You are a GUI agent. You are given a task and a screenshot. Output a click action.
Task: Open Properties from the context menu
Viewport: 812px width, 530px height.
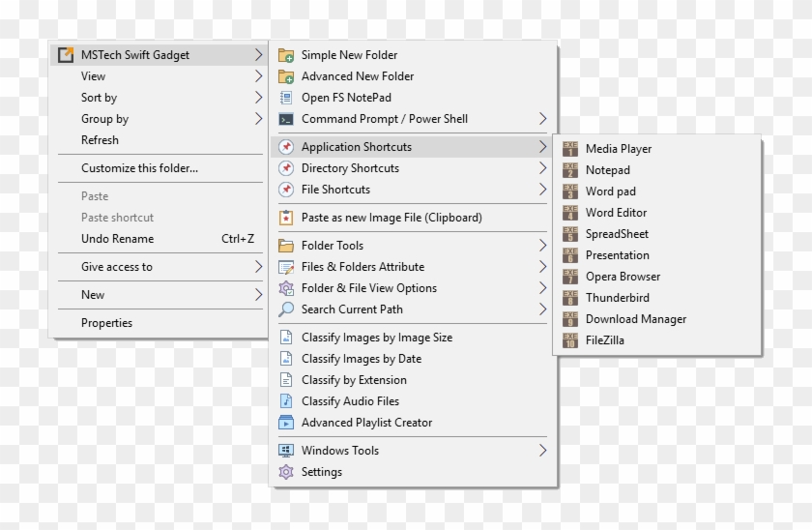click(x=106, y=323)
